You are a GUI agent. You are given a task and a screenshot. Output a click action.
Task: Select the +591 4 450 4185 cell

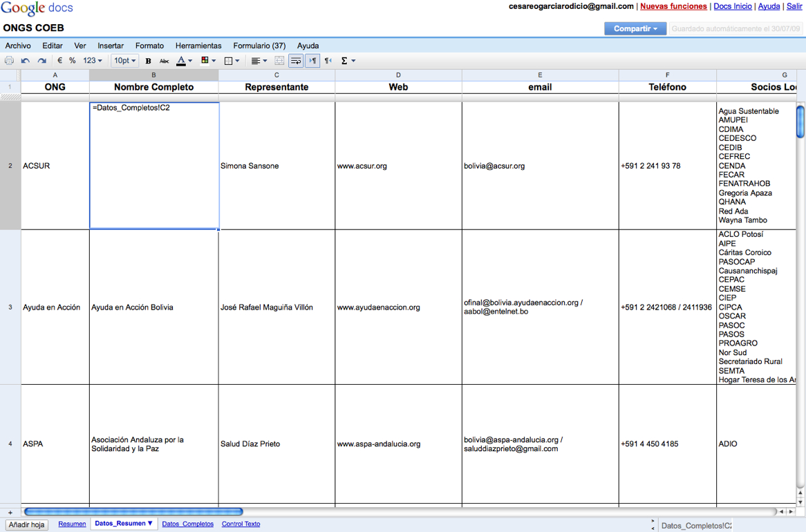pyautogui.click(x=667, y=444)
